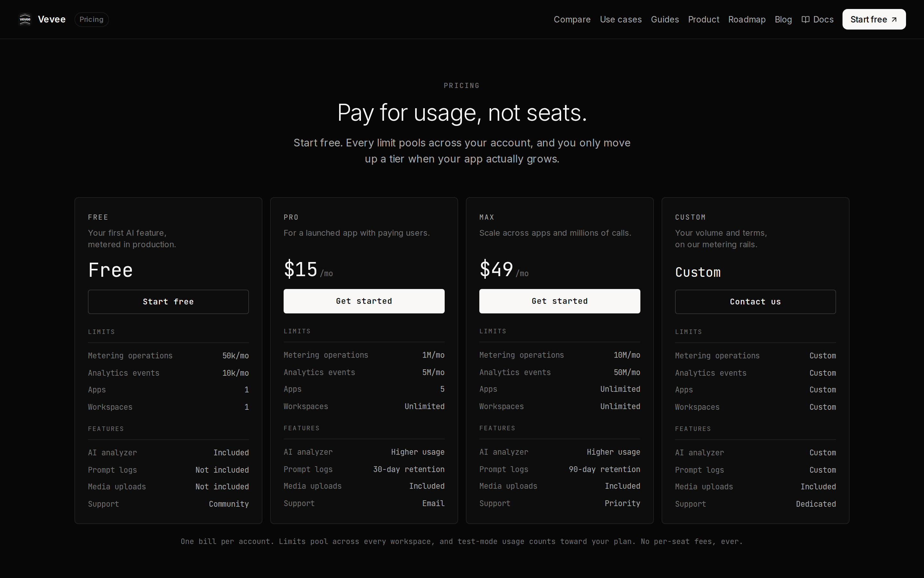The width and height of the screenshot is (924, 578).
Task: View the Roadmap nav item
Action: click(747, 20)
